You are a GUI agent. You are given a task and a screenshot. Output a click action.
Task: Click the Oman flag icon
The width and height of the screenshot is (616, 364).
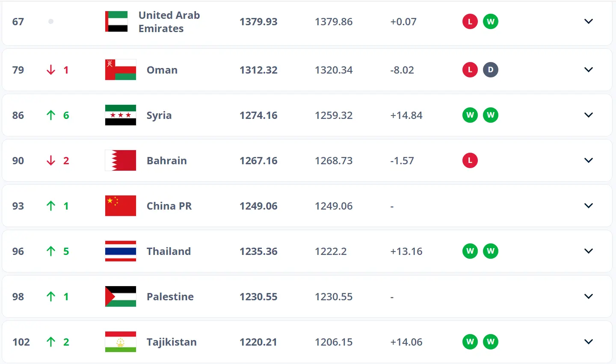121,70
